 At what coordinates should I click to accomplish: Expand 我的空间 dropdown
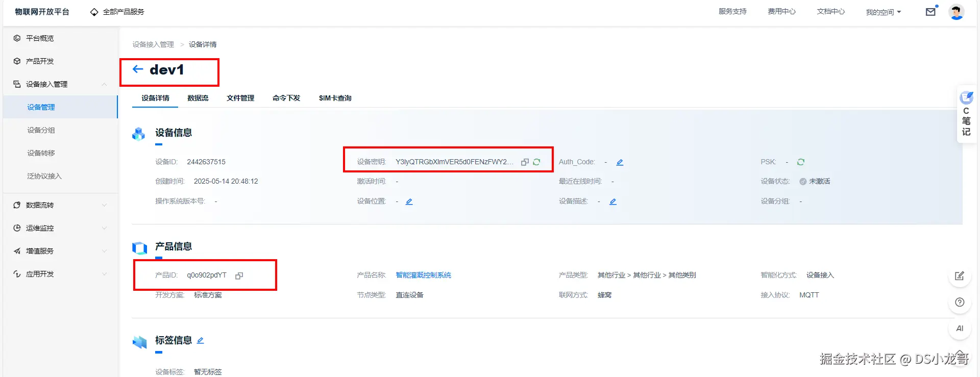pyautogui.click(x=884, y=12)
